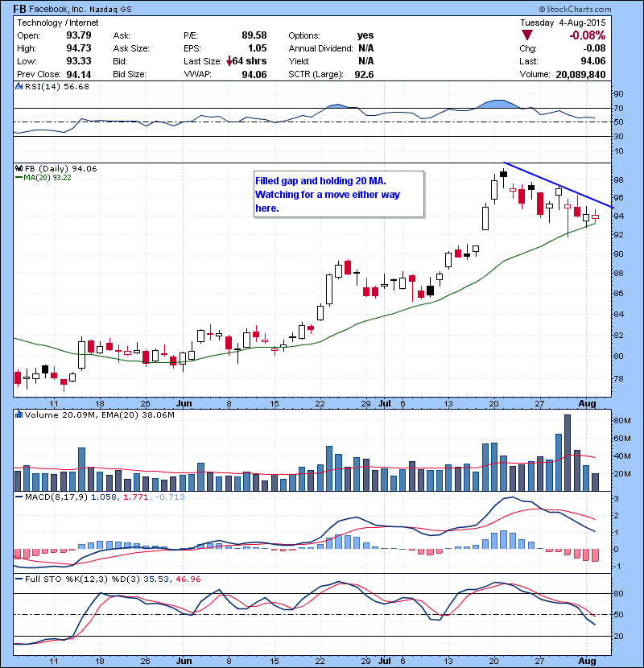The image size is (644, 668).
Task: Click the date Tuesday 4-Aug-2015
Action: pos(563,23)
